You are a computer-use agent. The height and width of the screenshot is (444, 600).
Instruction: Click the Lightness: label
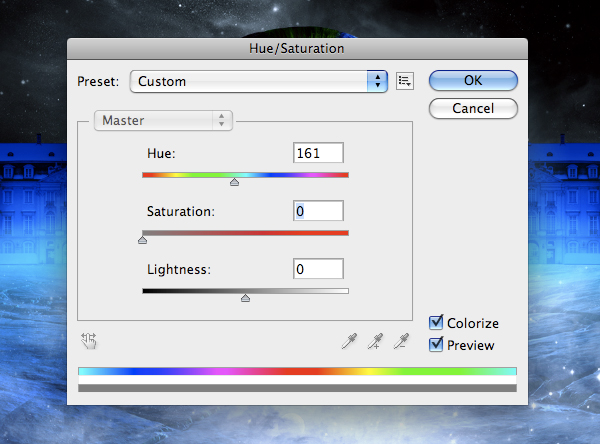click(179, 269)
